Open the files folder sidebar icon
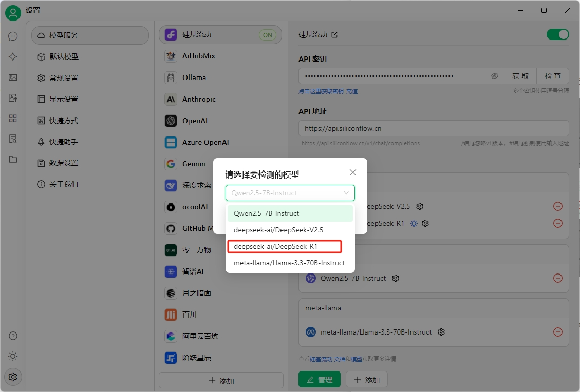 (13, 159)
